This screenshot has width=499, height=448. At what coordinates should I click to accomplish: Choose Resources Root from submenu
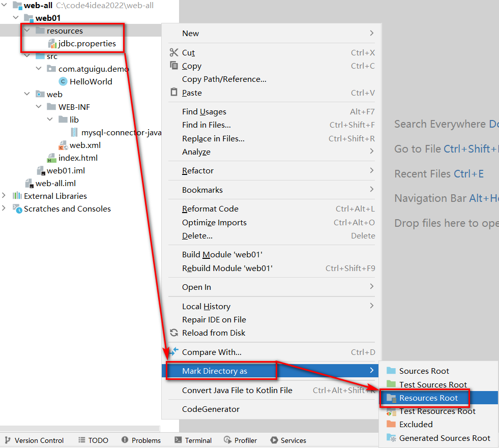point(428,398)
